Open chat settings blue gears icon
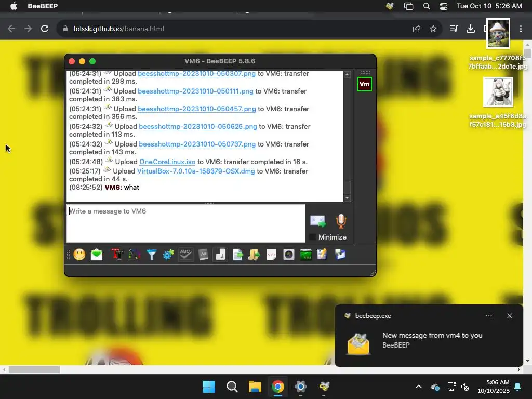Viewport: 532px width, 399px height. click(x=169, y=255)
